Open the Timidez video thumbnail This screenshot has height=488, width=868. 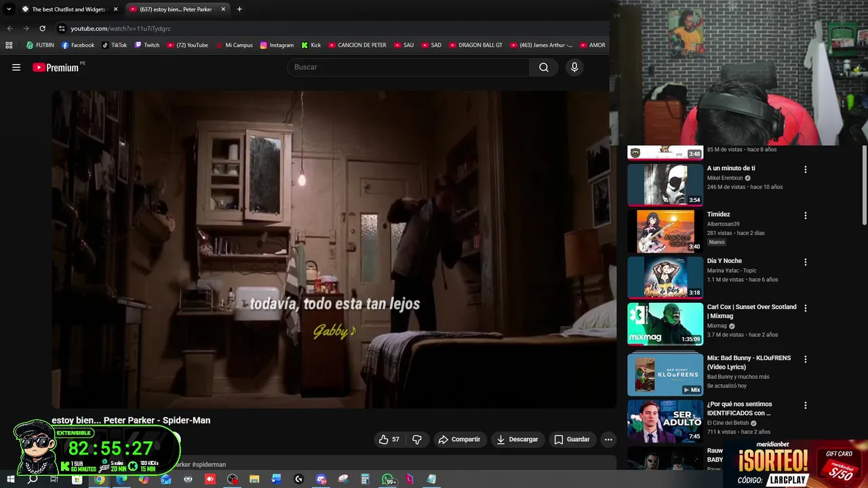click(x=665, y=230)
